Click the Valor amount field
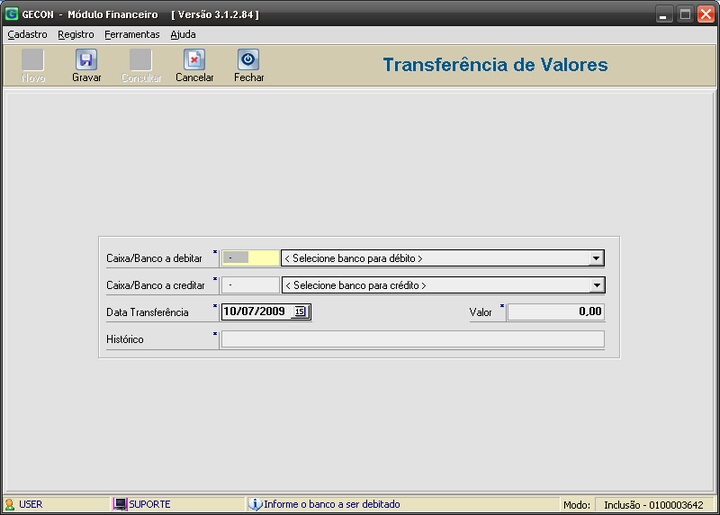Viewport: 720px width, 515px height. click(556, 312)
